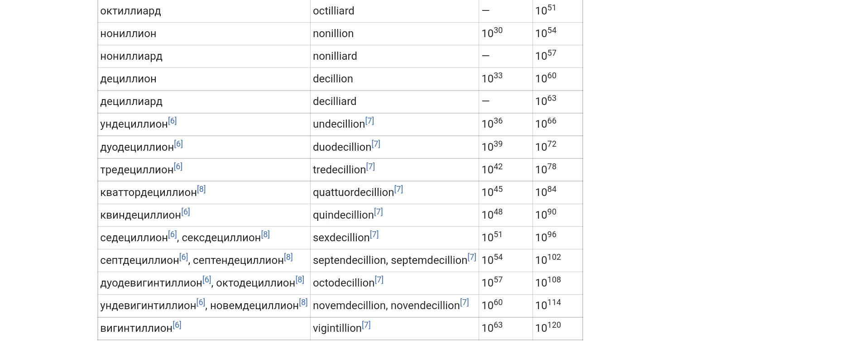The image size is (868, 344).
Task: Open reference [6] next to ундециллион
Action: point(173,121)
